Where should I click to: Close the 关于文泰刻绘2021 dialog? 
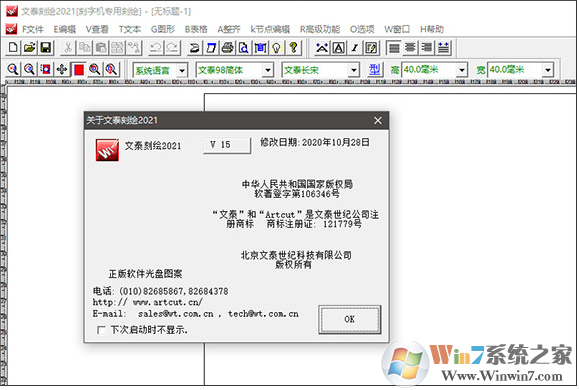(378, 120)
